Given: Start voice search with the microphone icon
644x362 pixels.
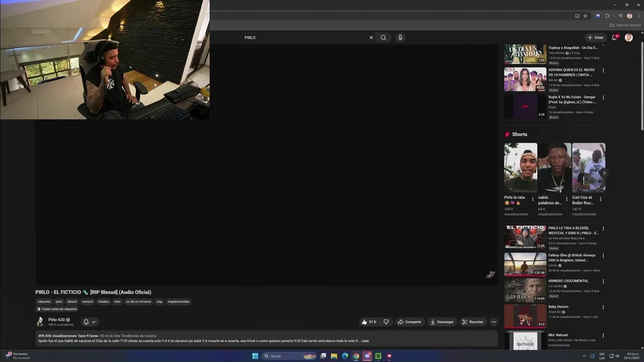Looking at the screenshot, I should pyautogui.click(x=400, y=37).
